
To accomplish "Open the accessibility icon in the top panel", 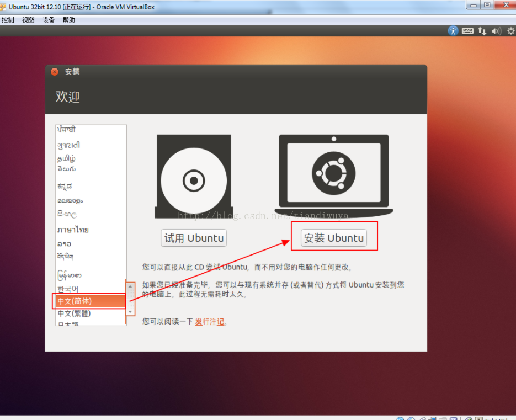I will pyautogui.click(x=453, y=31).
